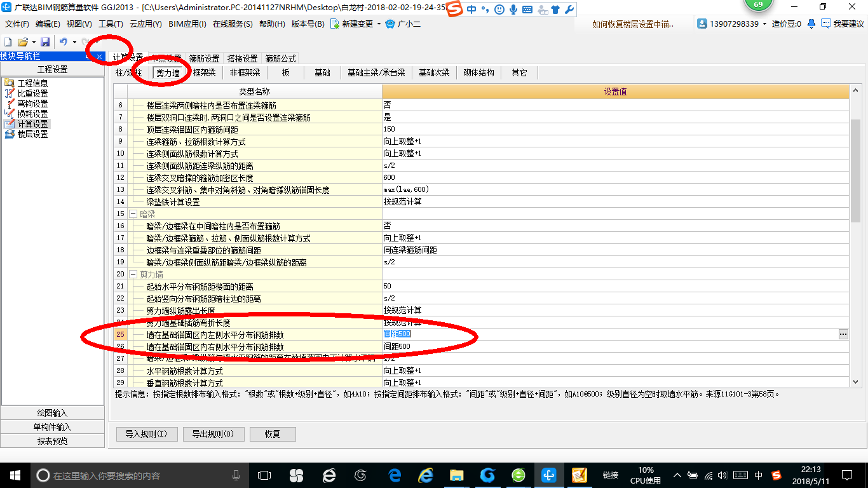Click the 绘图输入 navigation button

(52, 413)
